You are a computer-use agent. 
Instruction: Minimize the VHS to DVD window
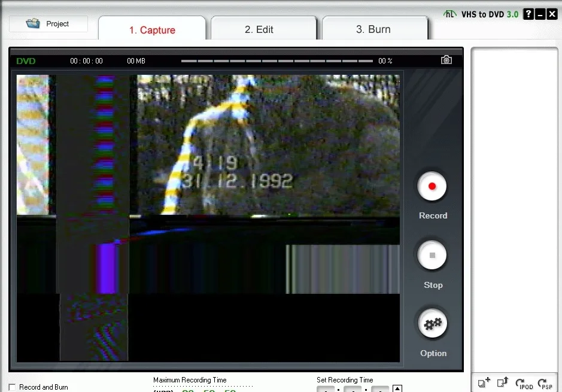[540, 14]
